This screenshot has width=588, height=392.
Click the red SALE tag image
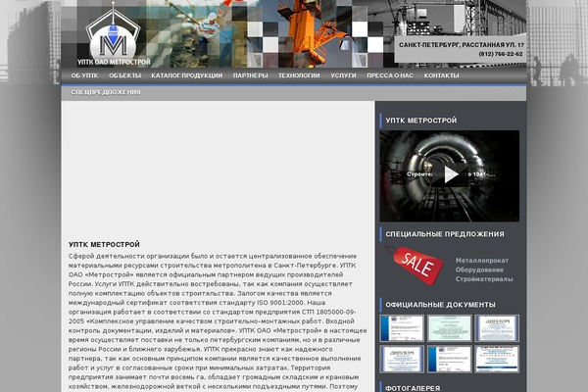coord(415,265)
